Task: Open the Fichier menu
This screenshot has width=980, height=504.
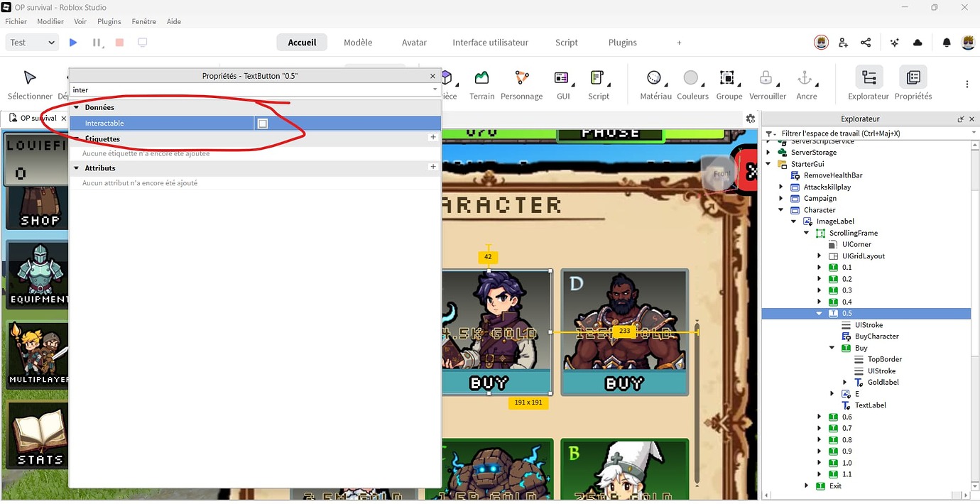Action: (x=16, y=21)
